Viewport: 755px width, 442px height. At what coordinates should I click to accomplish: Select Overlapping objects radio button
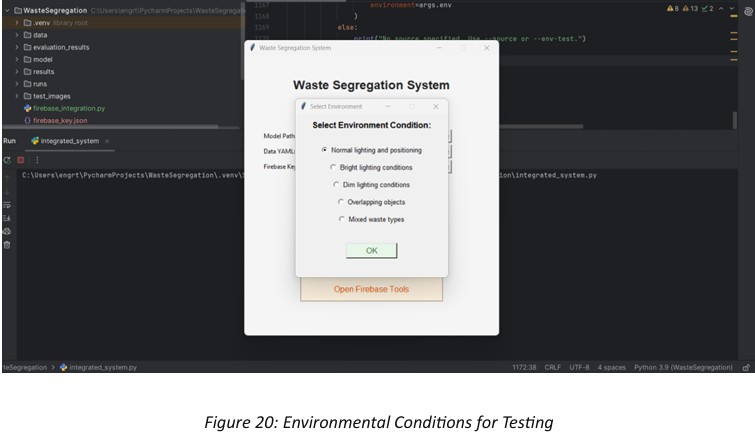point(340,202)
